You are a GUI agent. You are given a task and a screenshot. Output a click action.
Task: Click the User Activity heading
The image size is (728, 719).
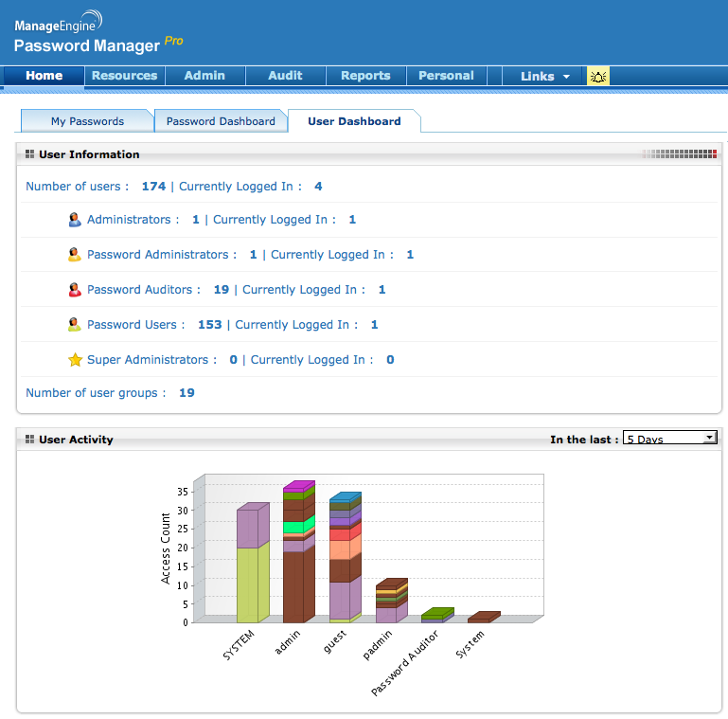(76, 440)
